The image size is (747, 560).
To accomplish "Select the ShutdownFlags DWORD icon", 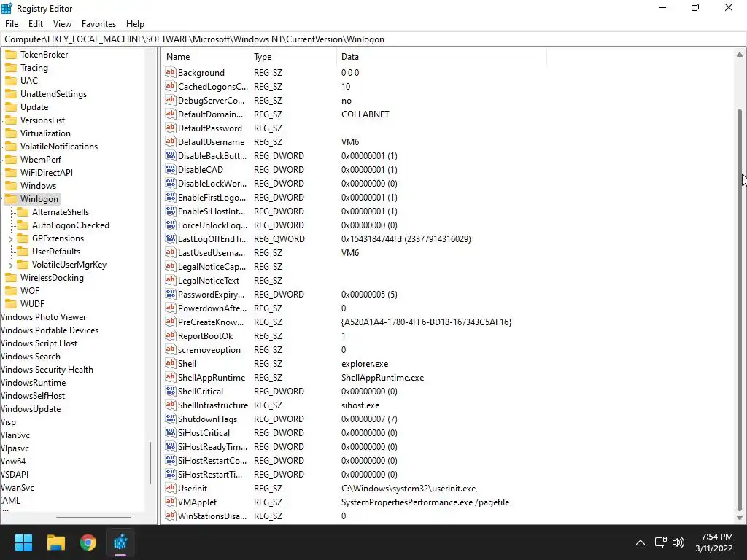I will (x=171, y=419).
